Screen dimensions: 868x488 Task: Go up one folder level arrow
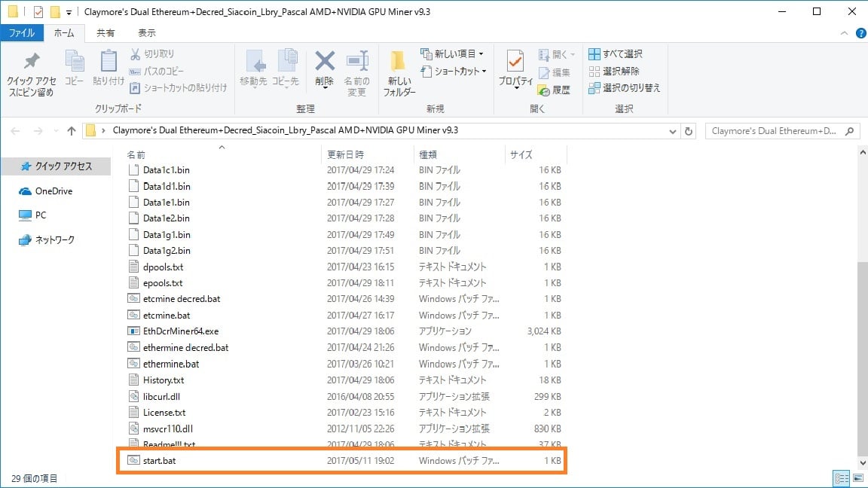pos(72,130)
